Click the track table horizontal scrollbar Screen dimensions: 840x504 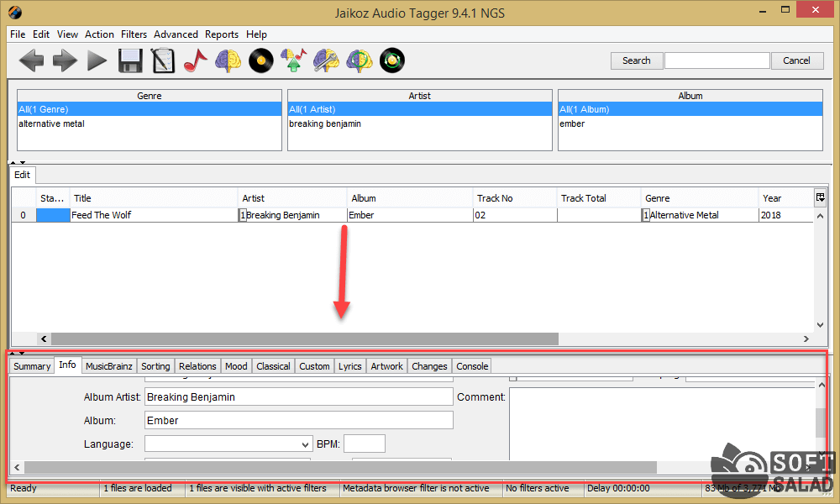pos(286,339)
